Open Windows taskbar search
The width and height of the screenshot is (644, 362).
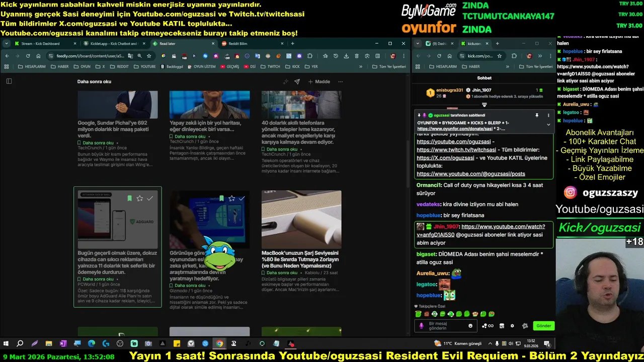point(20,344)
